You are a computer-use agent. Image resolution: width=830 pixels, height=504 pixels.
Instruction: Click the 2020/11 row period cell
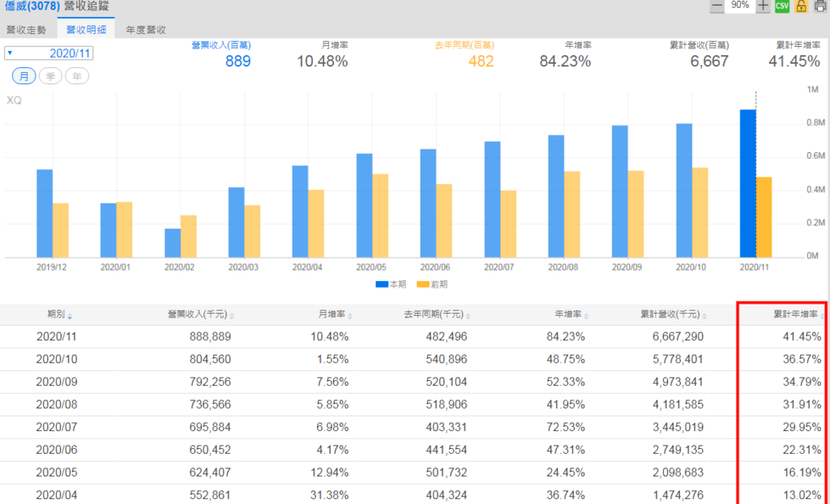point(57,337)
